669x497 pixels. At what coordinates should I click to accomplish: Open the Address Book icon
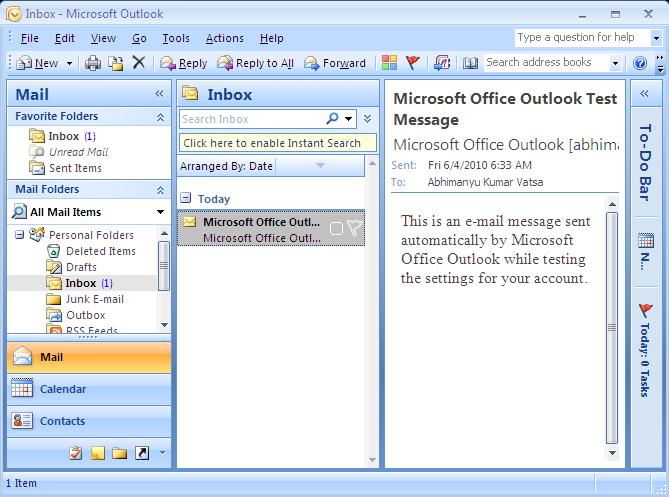click(470, 63)
